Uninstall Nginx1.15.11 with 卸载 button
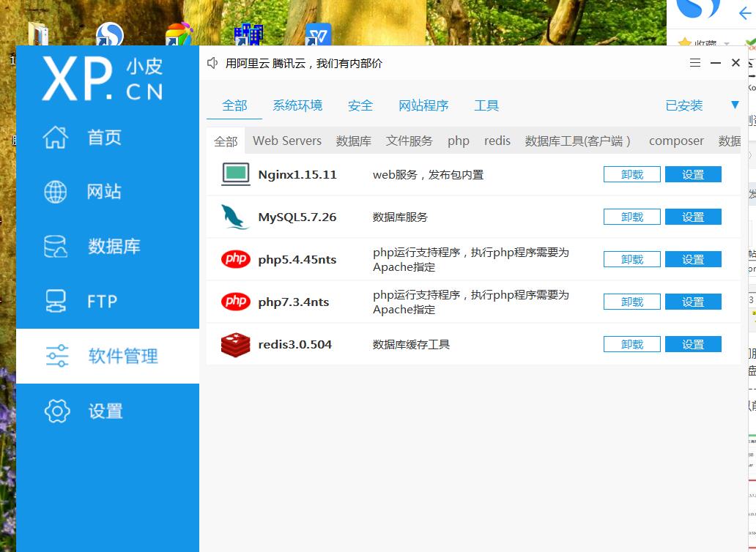756x552 pixels. click(x=631, y=174)
